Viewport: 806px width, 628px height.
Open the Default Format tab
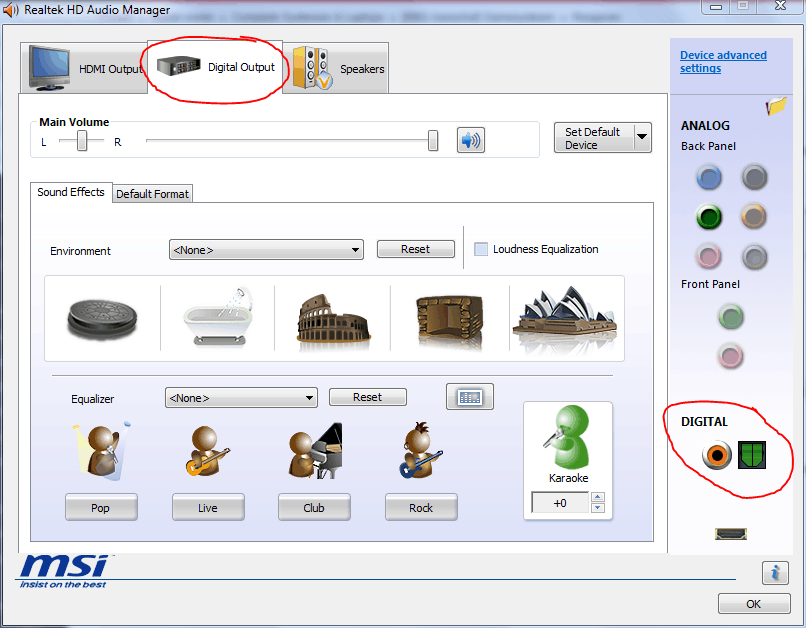click(152, 194)
